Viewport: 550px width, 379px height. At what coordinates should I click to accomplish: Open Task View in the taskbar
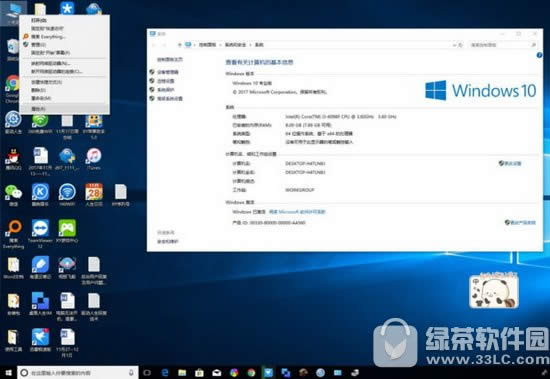[147, 372]
